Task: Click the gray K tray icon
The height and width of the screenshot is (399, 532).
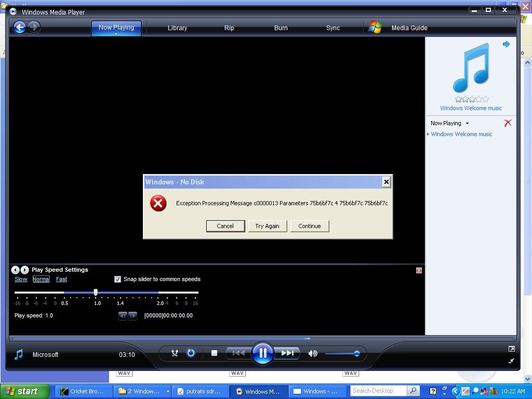Action: 465,391
